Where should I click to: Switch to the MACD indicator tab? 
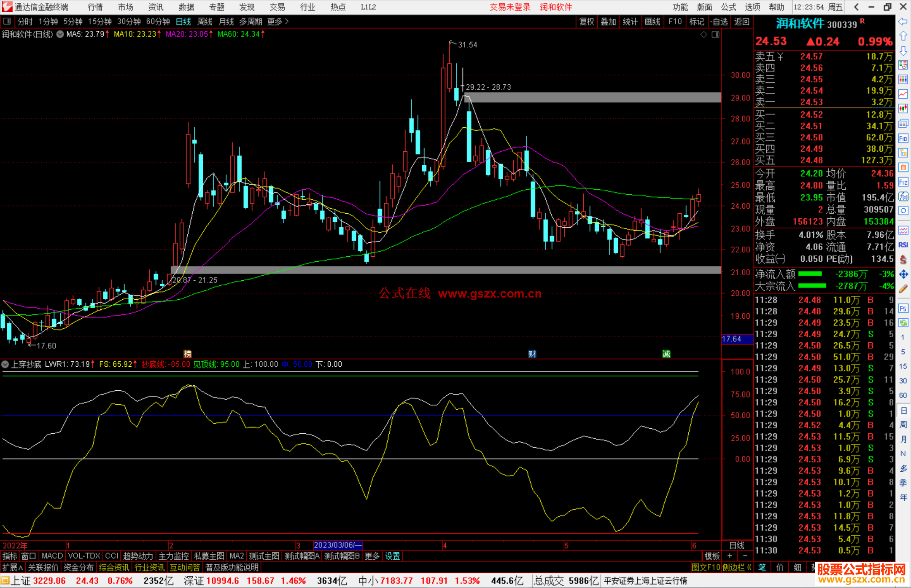(52, 556)
